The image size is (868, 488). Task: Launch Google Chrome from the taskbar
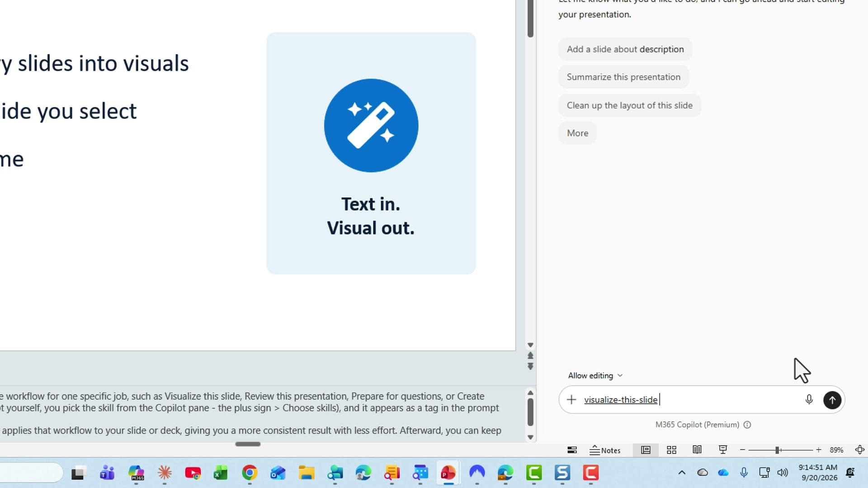click(x=250, y=473)
